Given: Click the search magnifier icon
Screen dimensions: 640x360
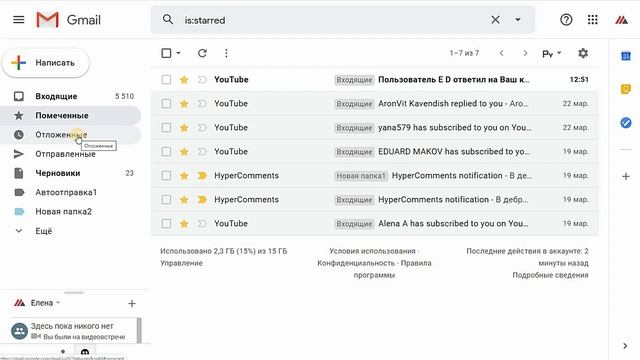Looking at the screenshot, I should (x=168, y=19).
